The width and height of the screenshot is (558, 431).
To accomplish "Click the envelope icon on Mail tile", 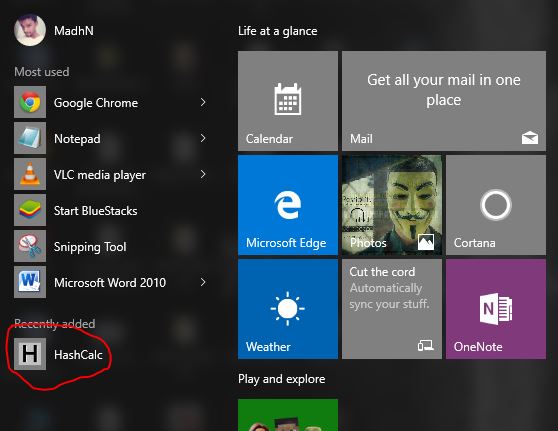I will click(x=530, y=138).
